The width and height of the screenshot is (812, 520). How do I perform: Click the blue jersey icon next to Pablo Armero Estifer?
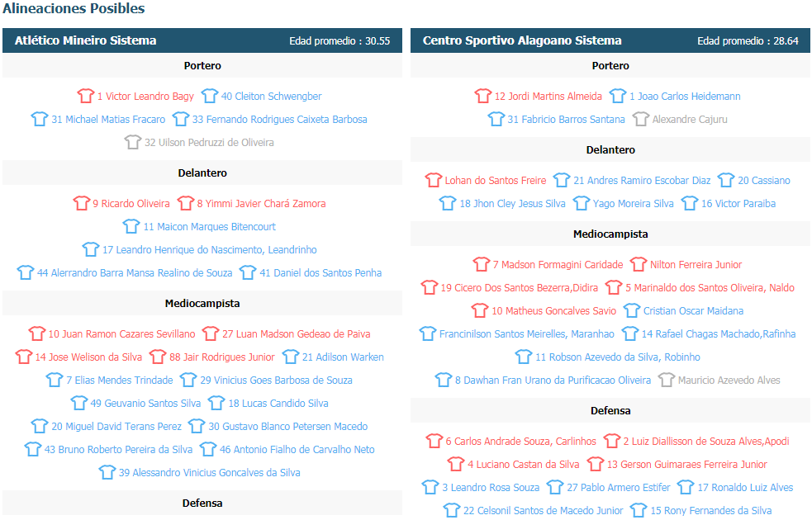[555, 487]
